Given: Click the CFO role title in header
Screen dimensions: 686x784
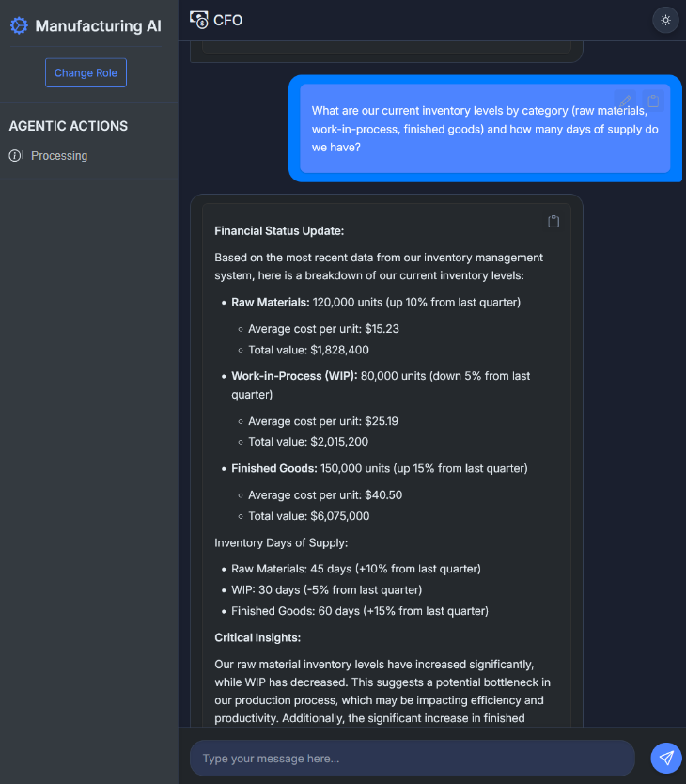Looking at the screenshot, I should click(x=227, y=20).
